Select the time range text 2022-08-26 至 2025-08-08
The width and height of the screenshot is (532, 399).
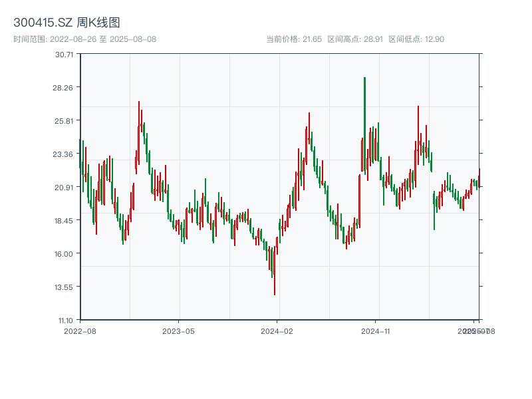click(x=103, y=39)
